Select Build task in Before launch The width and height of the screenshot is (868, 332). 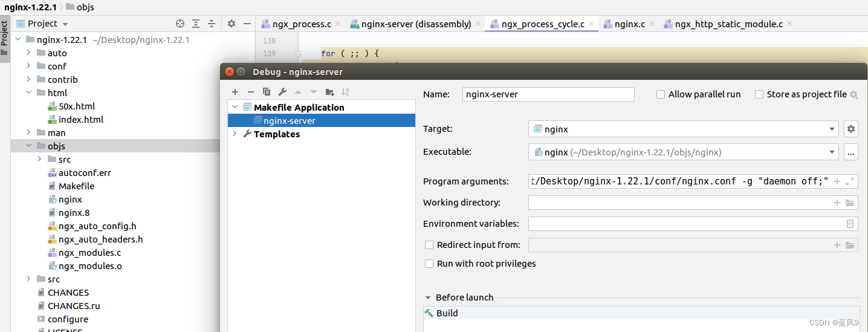click(641, 313)
